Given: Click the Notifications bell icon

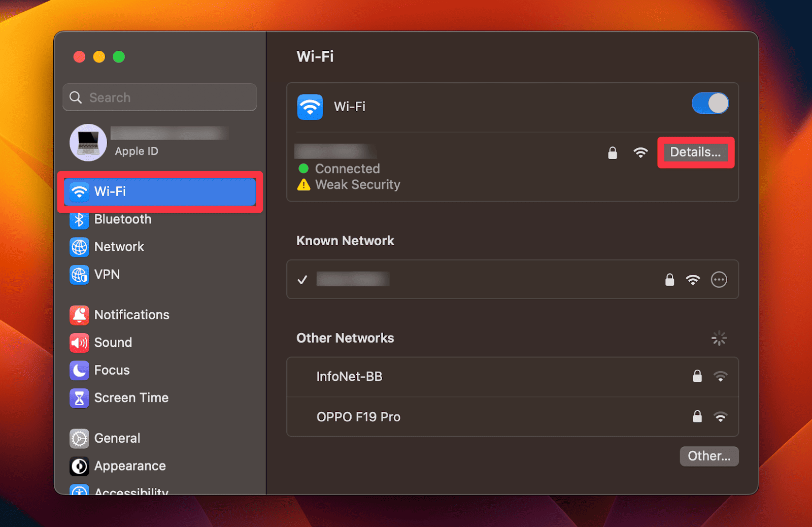Looking at the screenshot, I should pos(80,315).
